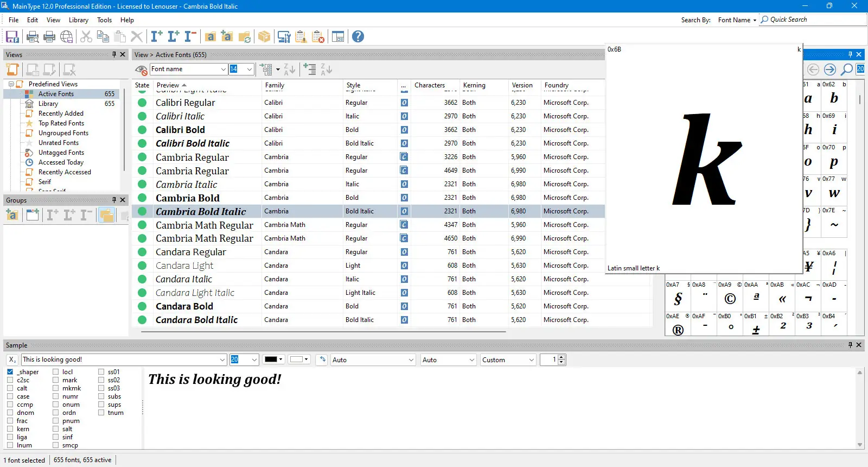Sort by the Family column header
This screenshot has height=467, width=868.
(303, 85)
